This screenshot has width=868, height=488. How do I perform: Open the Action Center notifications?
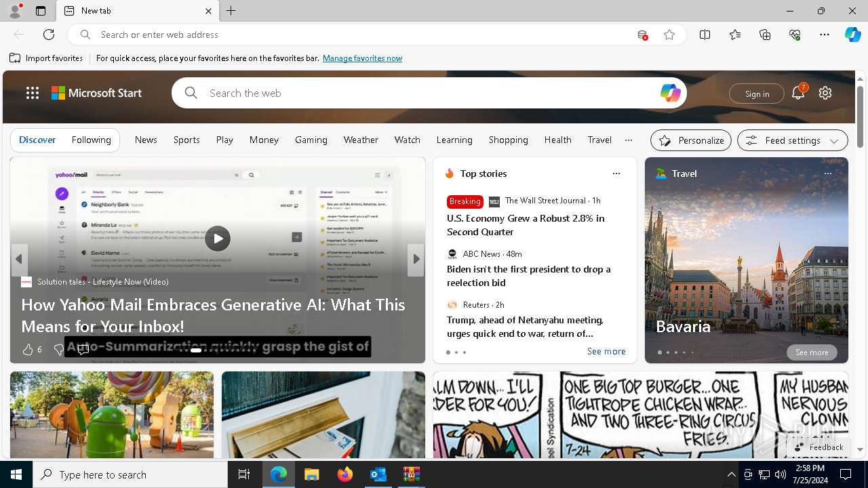[x=846, y=474]
